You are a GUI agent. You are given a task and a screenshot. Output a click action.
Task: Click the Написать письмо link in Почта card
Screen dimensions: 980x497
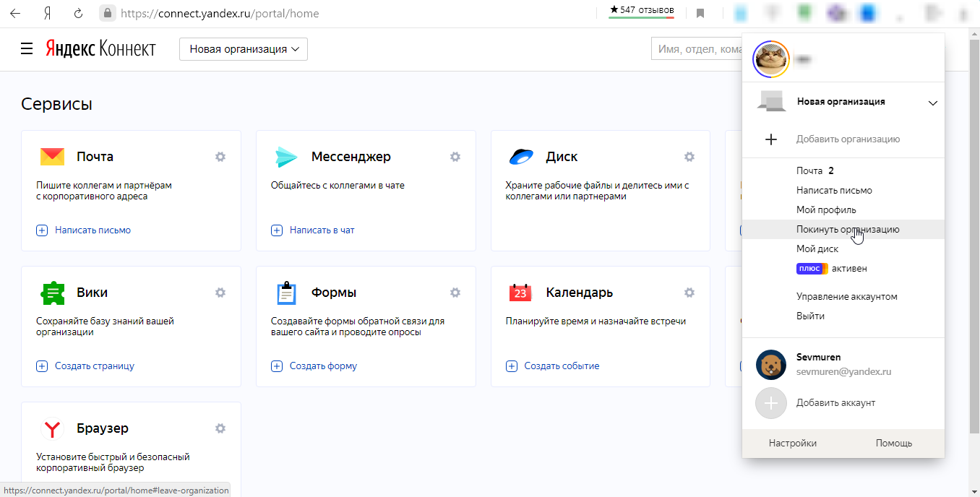(x=93, y=230)
